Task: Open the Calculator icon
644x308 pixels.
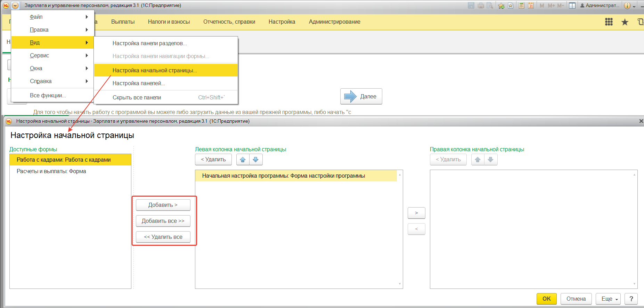Action: point(521,6)
